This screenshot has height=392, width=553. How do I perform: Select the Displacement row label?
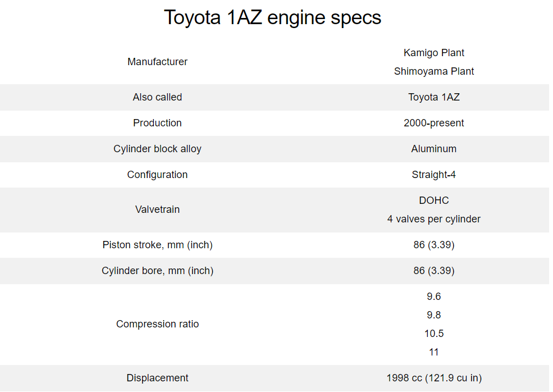(x=157, y=378)
